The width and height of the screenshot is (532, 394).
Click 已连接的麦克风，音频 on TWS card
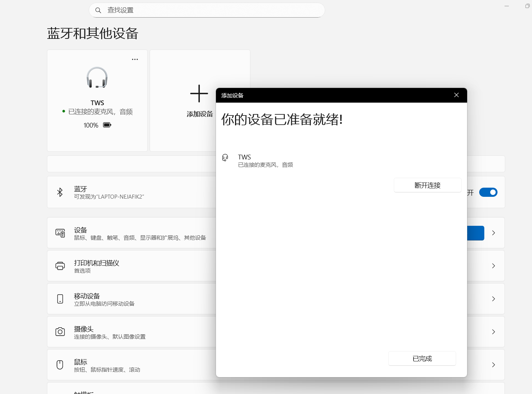(x=100, y=112)
